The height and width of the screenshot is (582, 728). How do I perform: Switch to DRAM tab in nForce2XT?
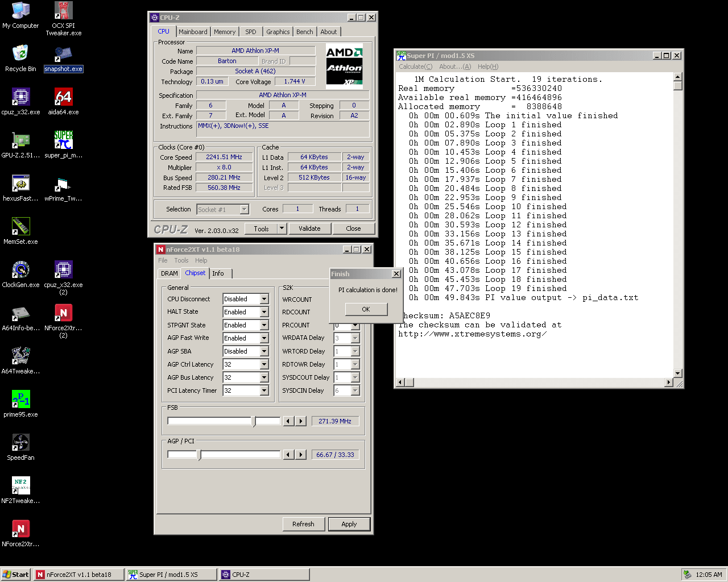coord(169,273)
